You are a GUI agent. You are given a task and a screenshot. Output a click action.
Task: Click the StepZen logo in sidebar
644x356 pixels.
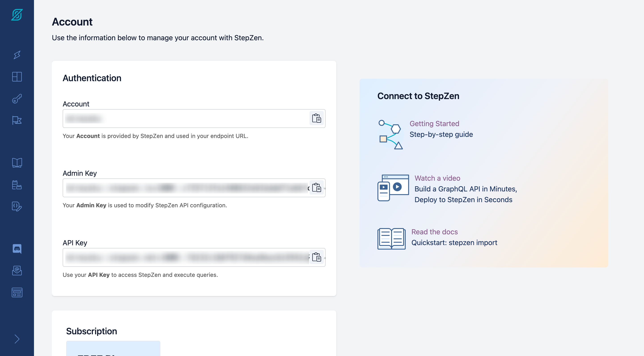click(17, 15)
